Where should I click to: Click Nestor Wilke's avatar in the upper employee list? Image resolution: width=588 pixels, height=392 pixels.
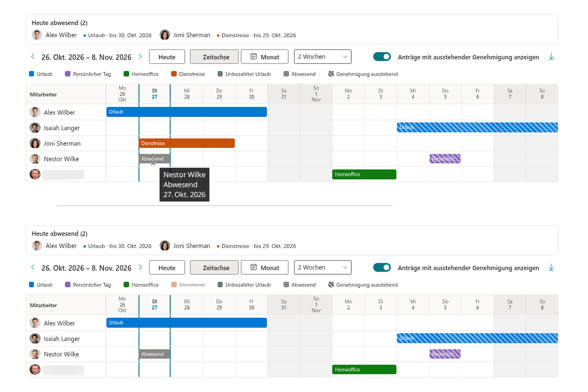tap(35, 159)
